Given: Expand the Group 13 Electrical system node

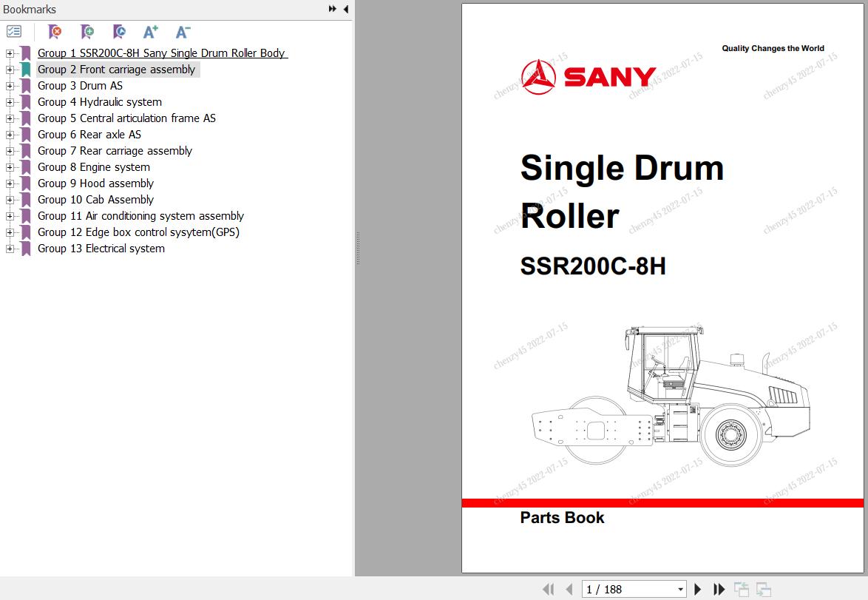Looking at the screenshot, I should pos(10,249).
